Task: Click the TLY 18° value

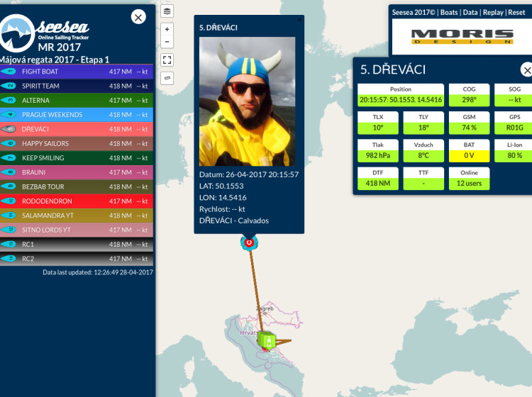Action: click(x=423, y=128)
